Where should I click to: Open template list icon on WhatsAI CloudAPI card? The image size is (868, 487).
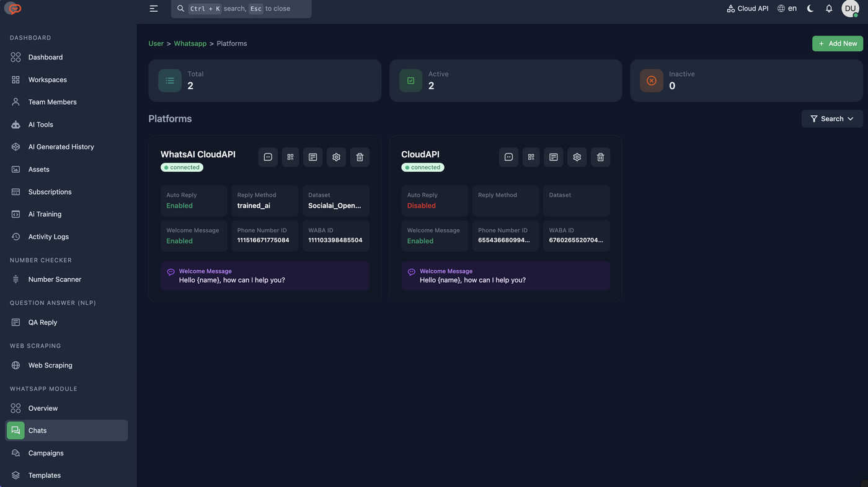(312, 157)
